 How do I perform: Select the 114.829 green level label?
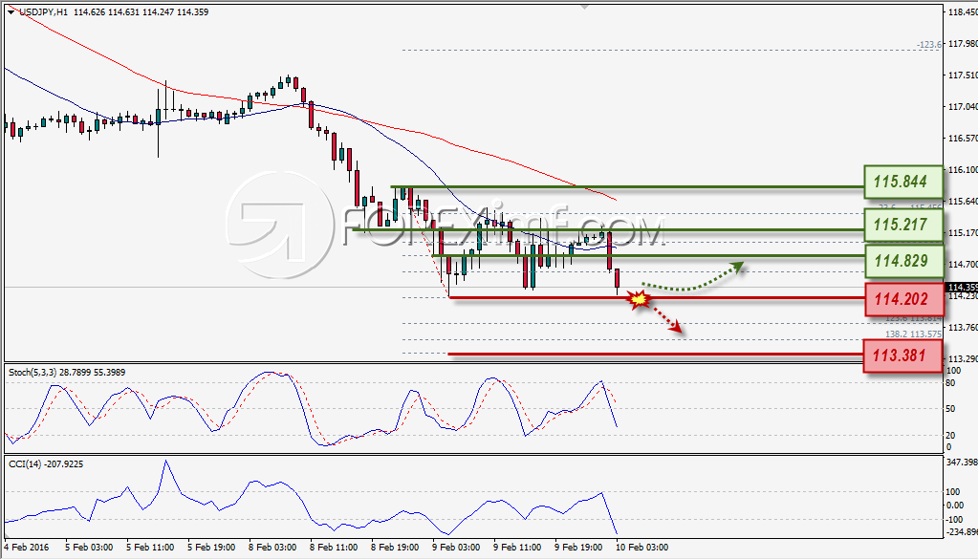(x=902, y=261)
